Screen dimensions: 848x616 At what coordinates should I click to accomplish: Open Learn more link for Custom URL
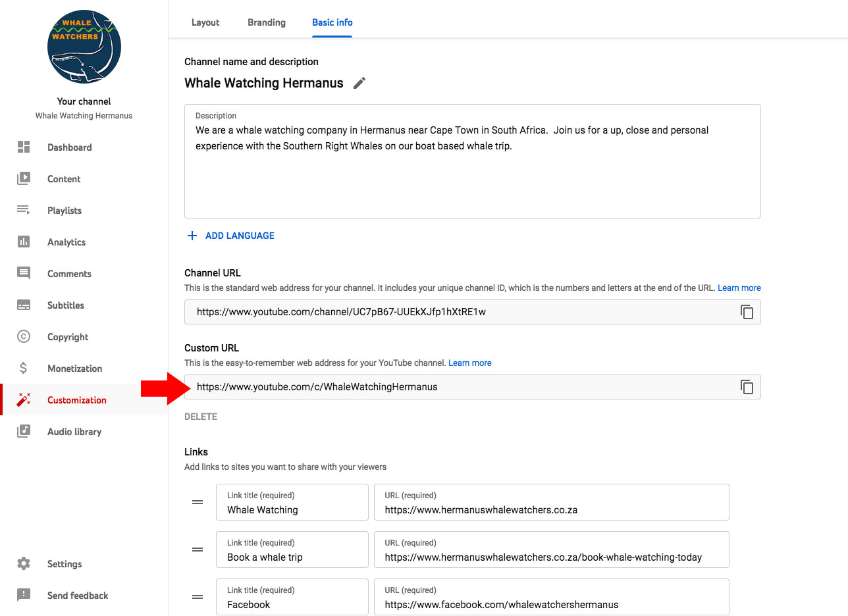point(470,363)
